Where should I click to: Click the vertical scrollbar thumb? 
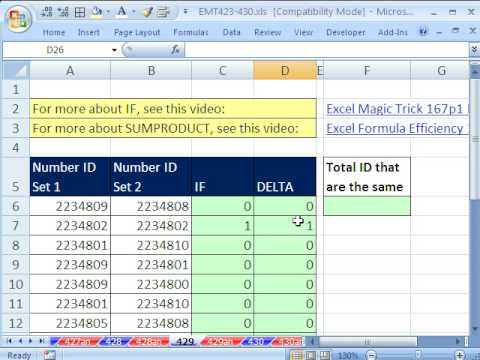tap(474, 140)
